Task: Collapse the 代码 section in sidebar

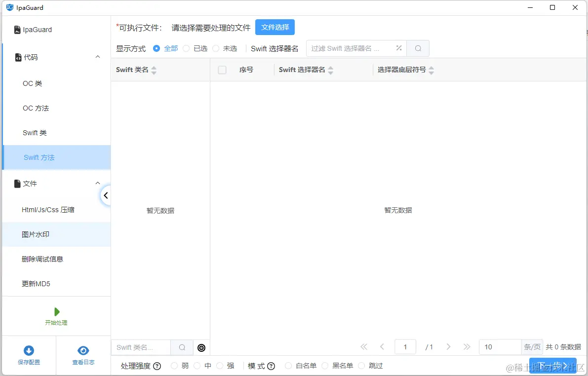Action: click(97, 57)
